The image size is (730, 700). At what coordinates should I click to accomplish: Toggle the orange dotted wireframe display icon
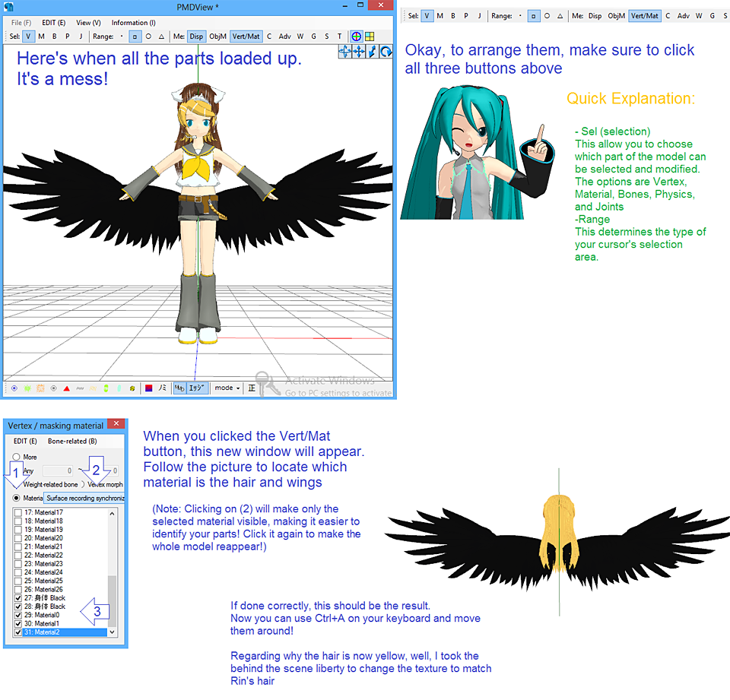[x=40, y=388]
